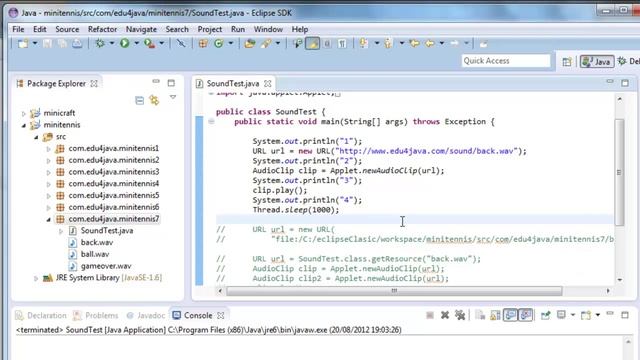Open the New file dropdown arrow

(35, 43)
